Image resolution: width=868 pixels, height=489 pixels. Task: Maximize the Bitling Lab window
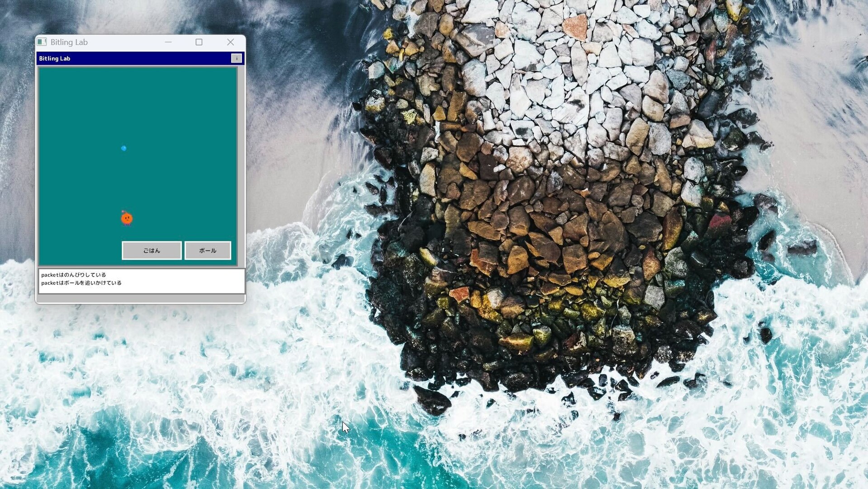tap(199, 42)
